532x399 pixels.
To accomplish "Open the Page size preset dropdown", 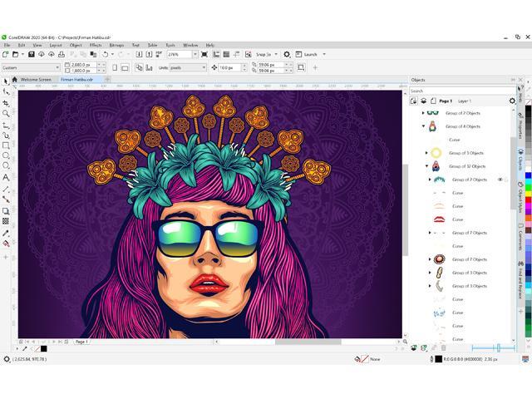I will 57,67.
